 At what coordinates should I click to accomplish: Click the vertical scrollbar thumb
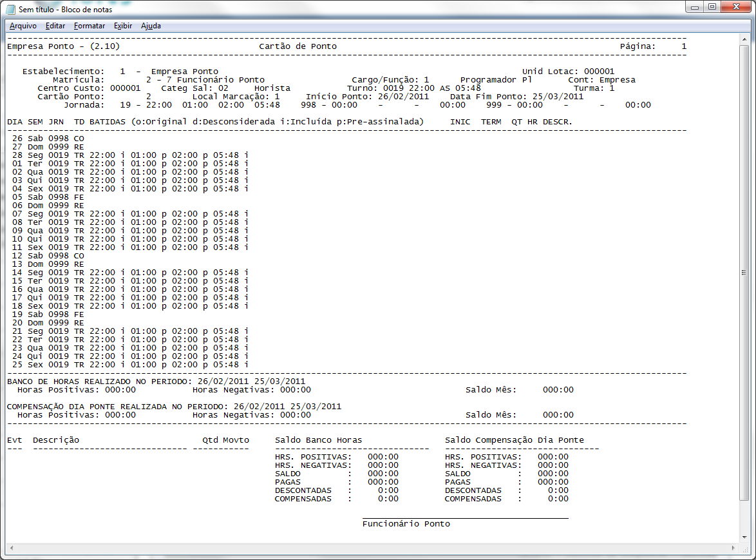click(744, 273)
